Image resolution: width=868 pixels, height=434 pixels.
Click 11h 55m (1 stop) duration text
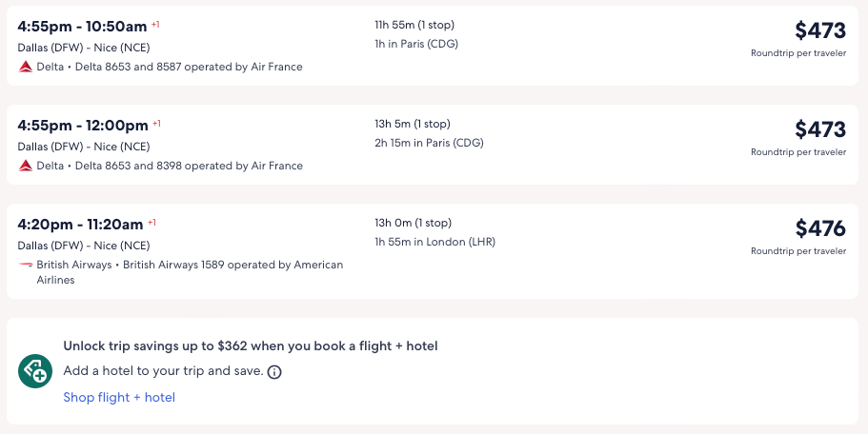point(413,25)
